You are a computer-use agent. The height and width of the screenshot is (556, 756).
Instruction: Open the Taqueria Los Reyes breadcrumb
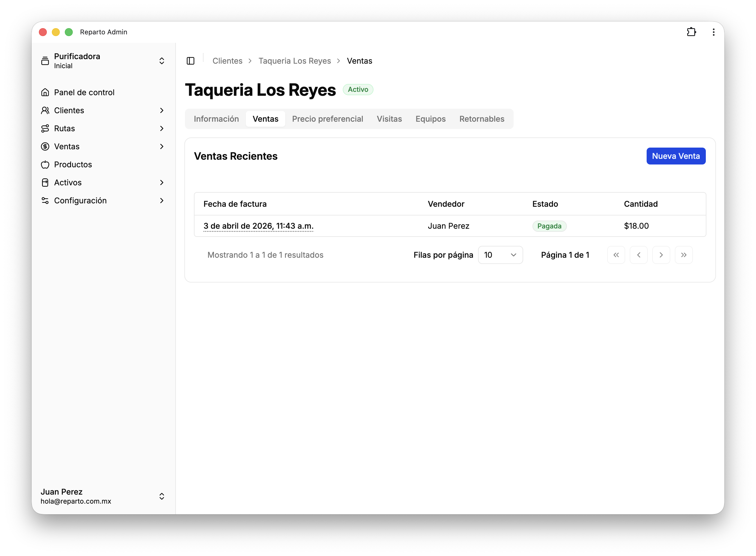(x=295, y=61)
